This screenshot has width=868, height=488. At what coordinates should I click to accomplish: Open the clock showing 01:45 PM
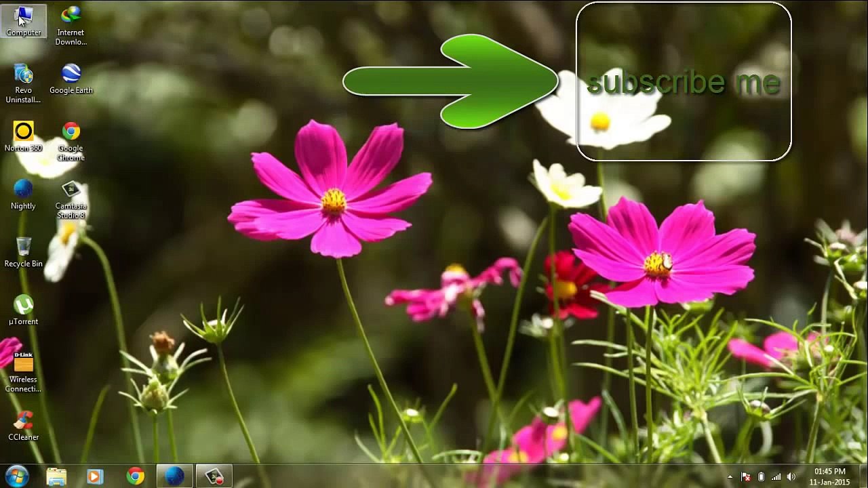pos(830,476)
